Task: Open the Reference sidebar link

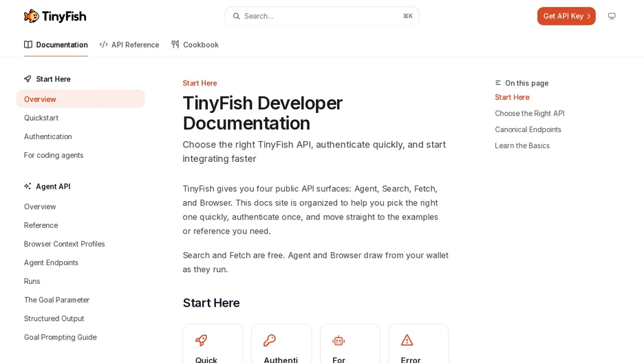Action: pyautogui.click(x=41, y=225)
